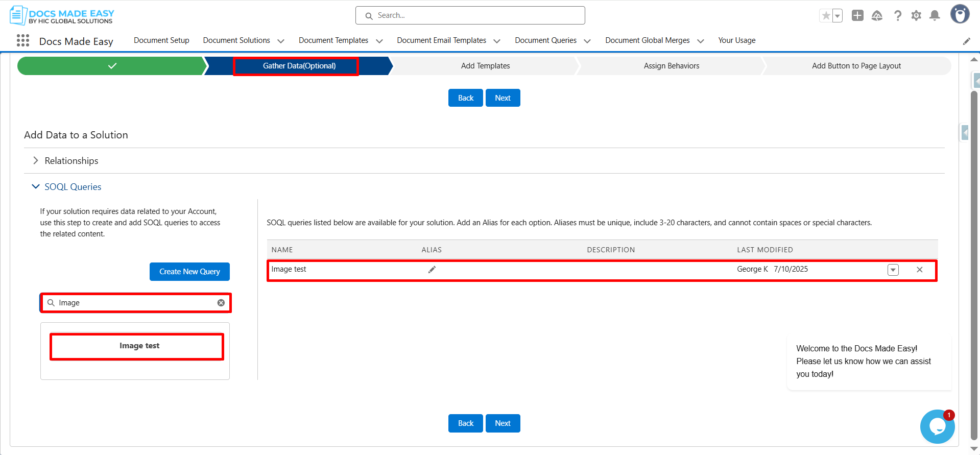The image size is (980, 455).
Task: Open the Document Templates menu dropdown
Action: click(379, 41)
